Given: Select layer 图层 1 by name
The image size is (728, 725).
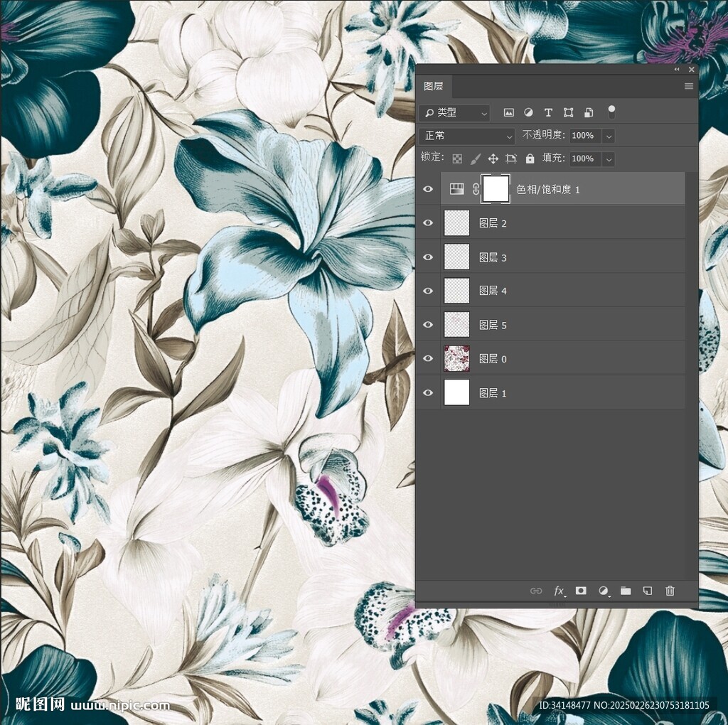Looking at the screenshot, I should coord(493,393).
